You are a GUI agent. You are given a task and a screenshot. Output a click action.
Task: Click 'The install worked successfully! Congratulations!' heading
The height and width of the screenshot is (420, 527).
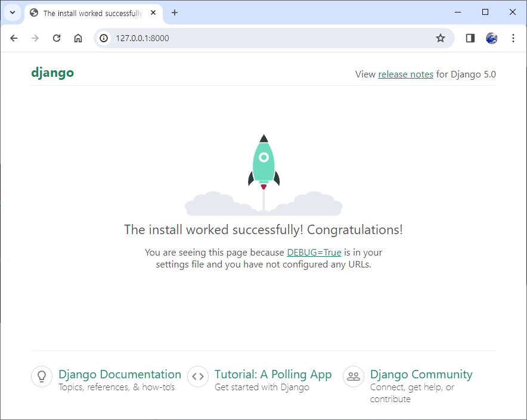(263, 230)
